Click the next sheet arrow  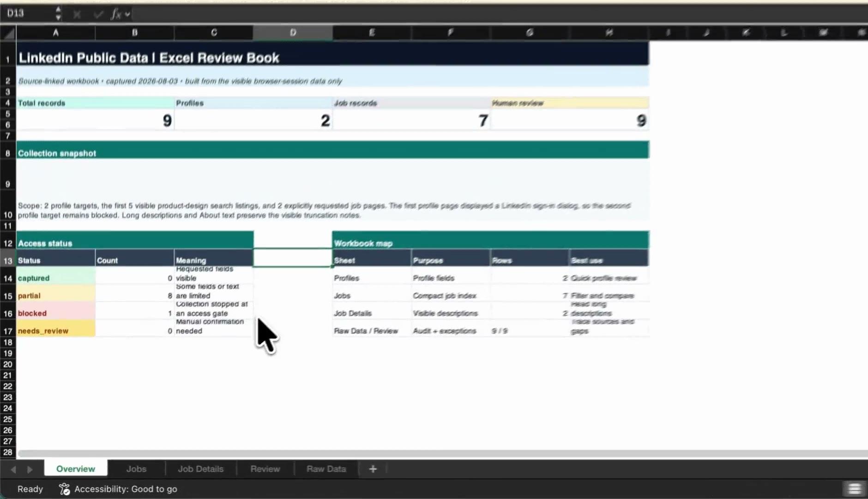30,469
